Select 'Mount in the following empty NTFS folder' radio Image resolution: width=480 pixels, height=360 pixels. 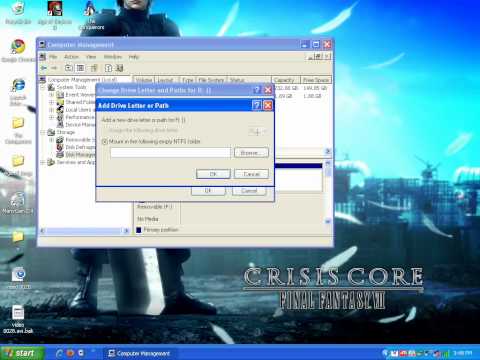pos(105,142)
